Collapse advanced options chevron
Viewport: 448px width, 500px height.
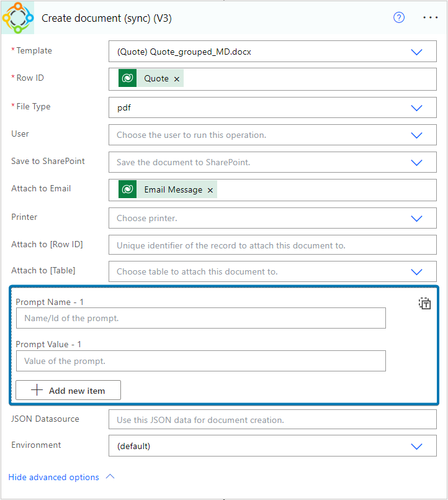pyautogui.click(x=110, y=477)
